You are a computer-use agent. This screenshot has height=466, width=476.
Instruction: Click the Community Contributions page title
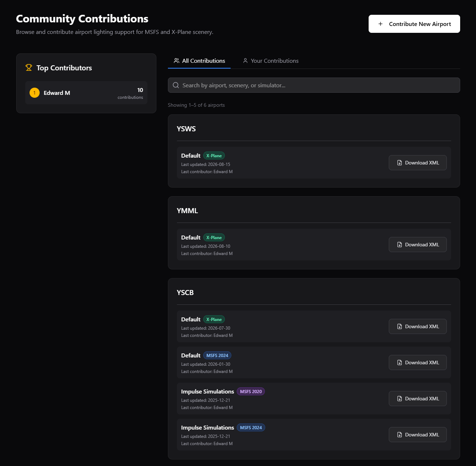(x=82, y=19)
